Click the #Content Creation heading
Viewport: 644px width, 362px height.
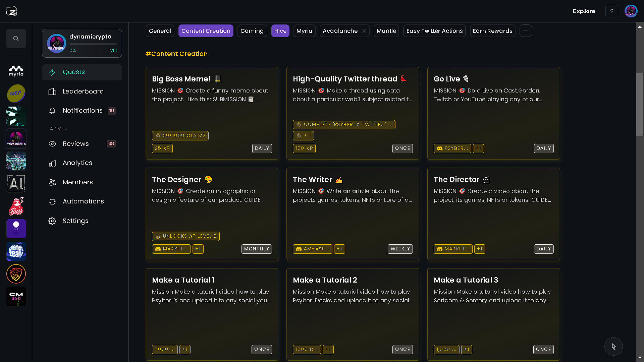[176, 54]
